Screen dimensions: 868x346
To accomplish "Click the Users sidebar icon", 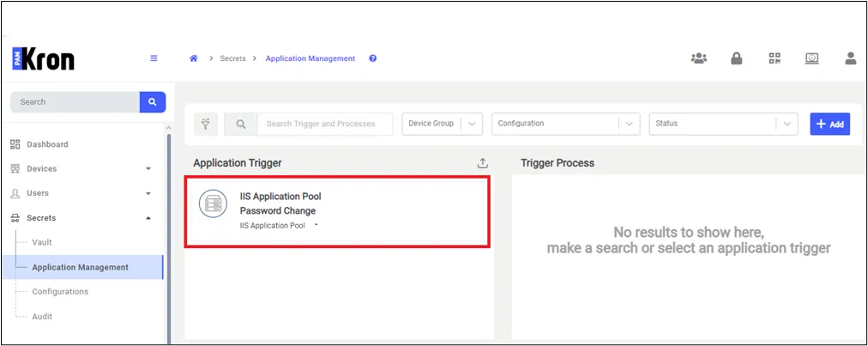I will 15,193.
